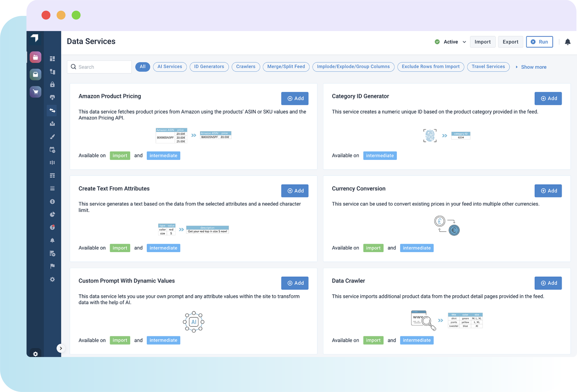Screen dimensions: 577x392
Task: Select the Crawlers category filter
Action: pyautogui.click(x=246, y=67)
